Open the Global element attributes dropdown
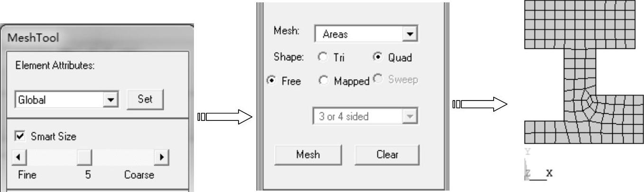644x192 pixels. coord(111,100)
